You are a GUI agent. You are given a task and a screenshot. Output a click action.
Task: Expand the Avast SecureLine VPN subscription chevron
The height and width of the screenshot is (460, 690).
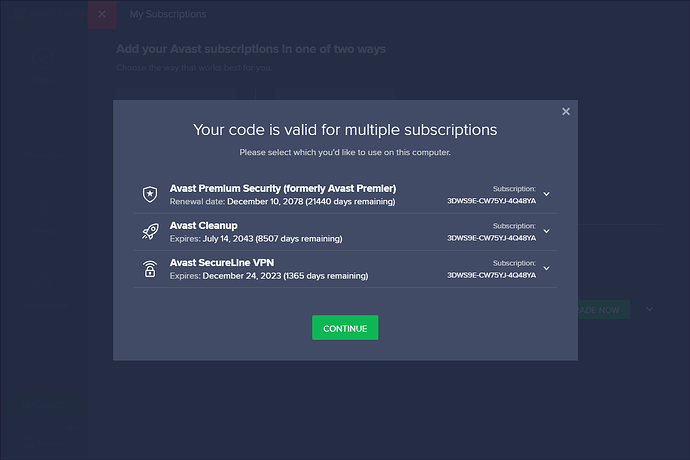pos(547,269)
